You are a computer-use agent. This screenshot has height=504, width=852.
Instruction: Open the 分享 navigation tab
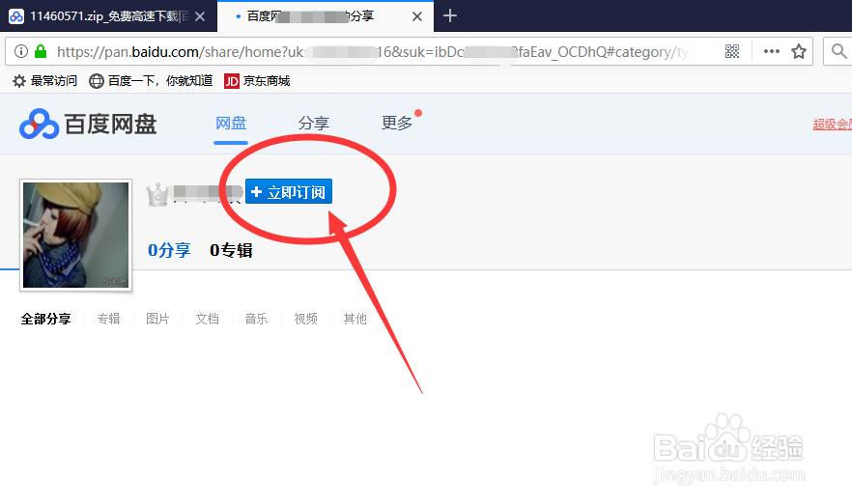314,124
